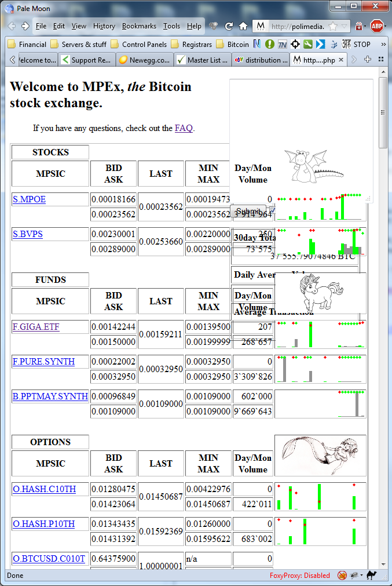Image resolution: width=392 pixels, height=586 pixels.
Task: Open dropdown arrow beside the red padlock
Action: [365, 27]
